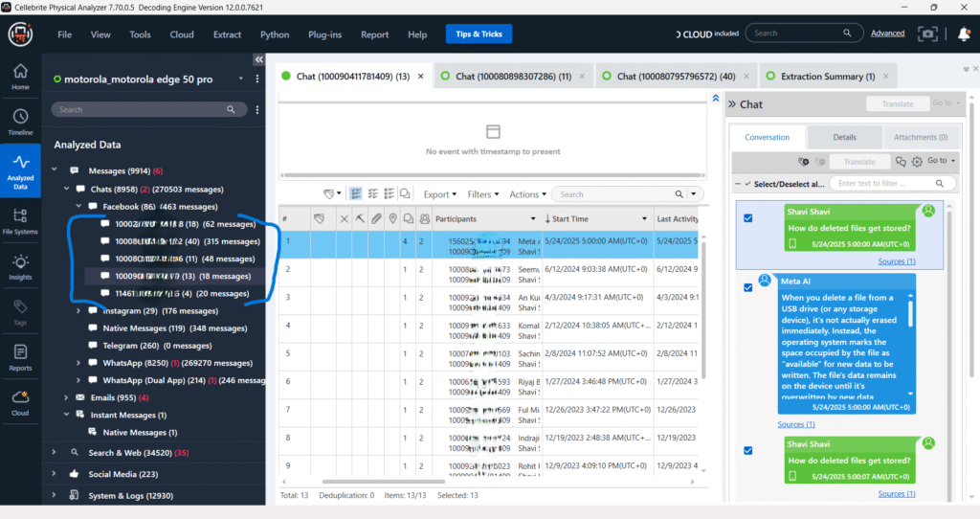Click the deleted X column header icon
Viewport: 980px width, 519px height.
click(344, 219)
